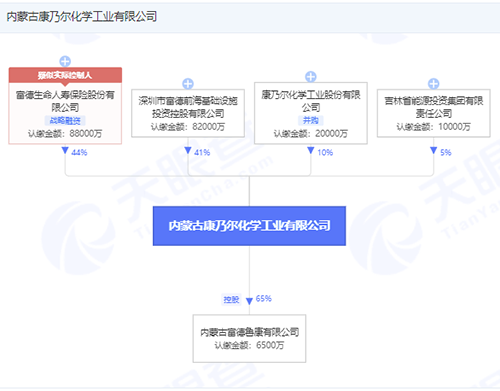Expand the plus icon above 吉林省能源投资集团

[433, 84]
